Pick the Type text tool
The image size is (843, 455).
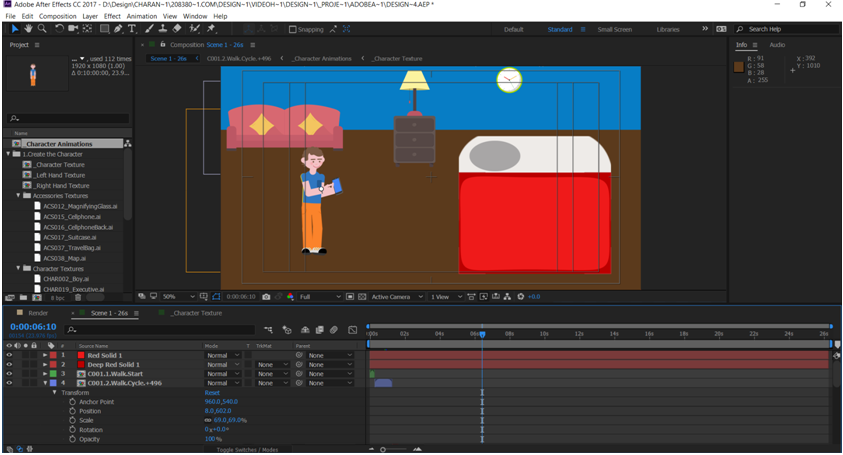(132, 29)
